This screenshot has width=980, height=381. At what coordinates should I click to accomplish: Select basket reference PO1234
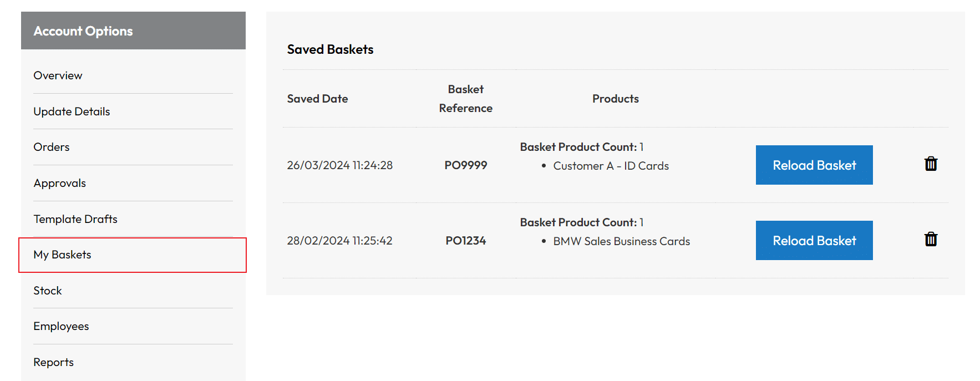pos(466,241)
